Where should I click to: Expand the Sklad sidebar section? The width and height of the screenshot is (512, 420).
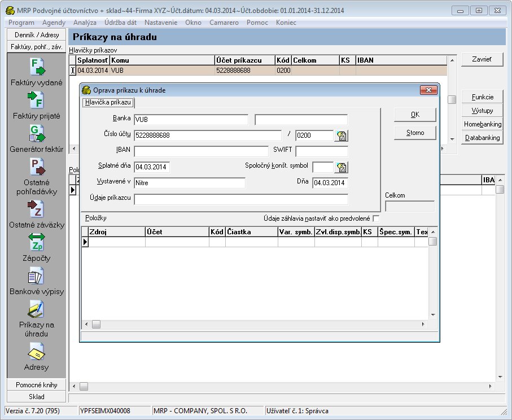click(x=37, y=396)
